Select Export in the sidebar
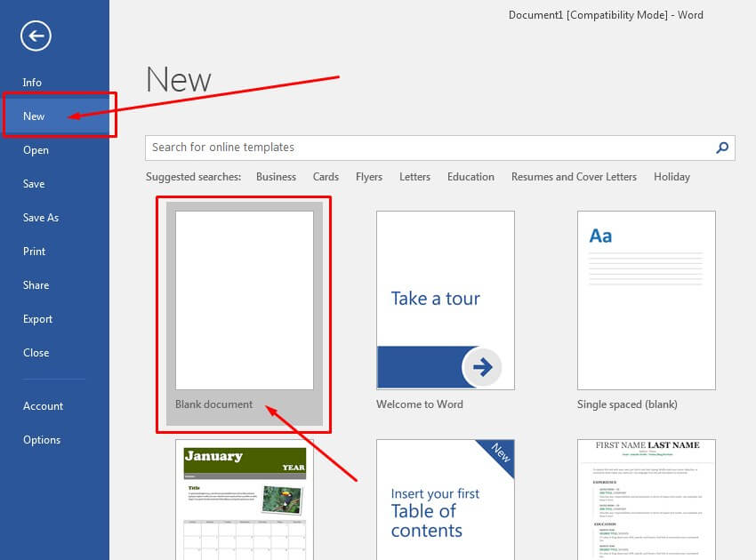 (x=38, y=319)
